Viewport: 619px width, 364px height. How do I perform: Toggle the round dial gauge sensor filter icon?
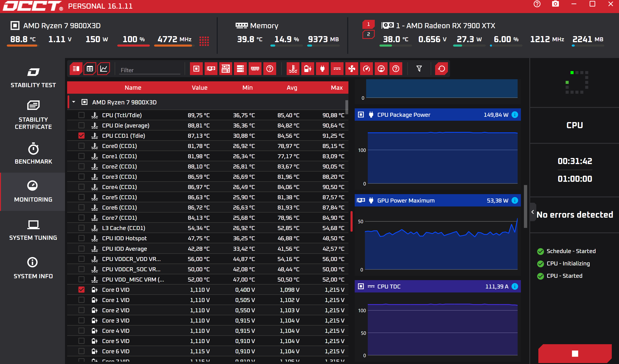tap(381, 69)
